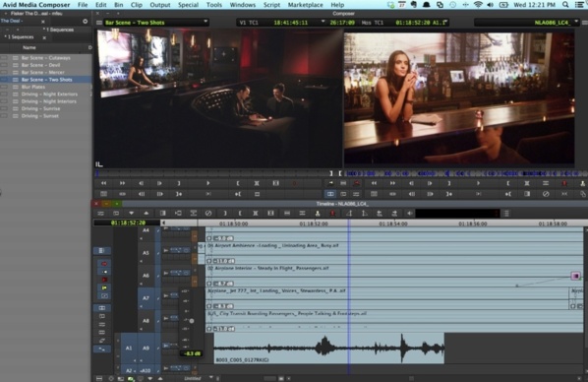Click the purple effect icon on A6 clip
Viewport: 588px width, 382px height.
point(575,276)
